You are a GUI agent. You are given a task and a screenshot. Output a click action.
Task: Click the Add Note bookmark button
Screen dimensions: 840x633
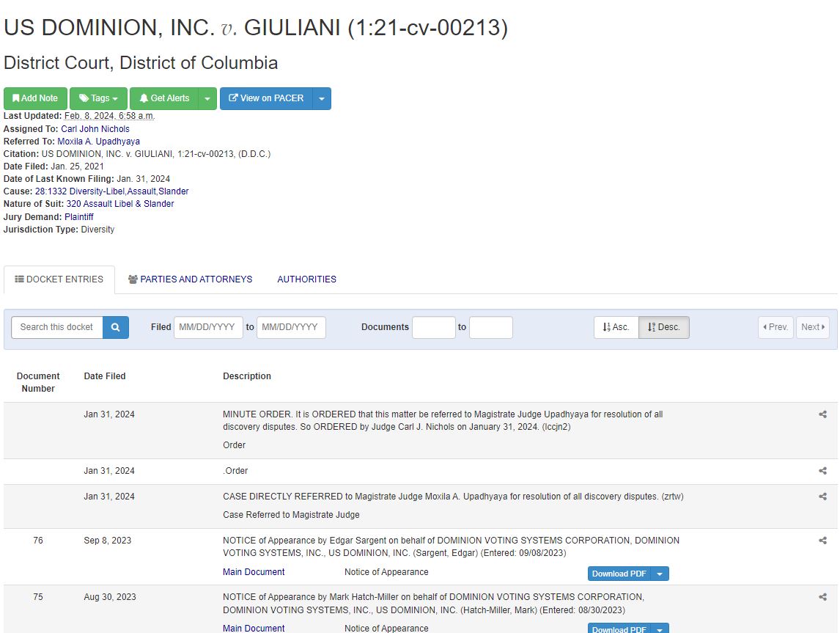[35, 98]
